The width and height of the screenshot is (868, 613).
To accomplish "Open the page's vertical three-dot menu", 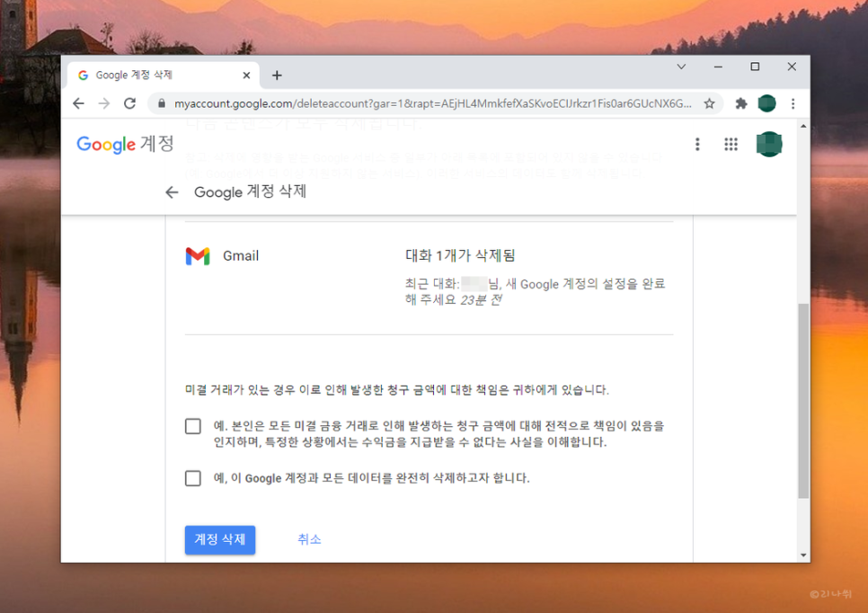I will point(698,144).
